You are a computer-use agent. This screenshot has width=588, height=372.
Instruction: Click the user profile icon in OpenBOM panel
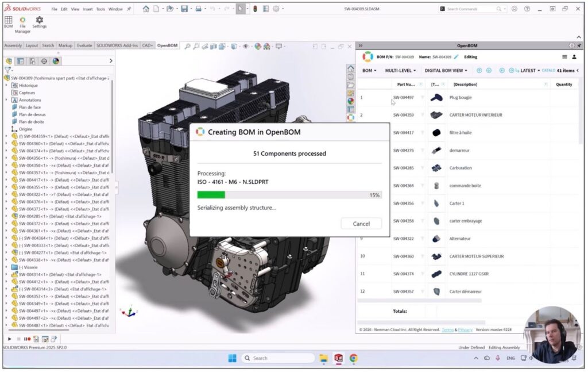574,57
